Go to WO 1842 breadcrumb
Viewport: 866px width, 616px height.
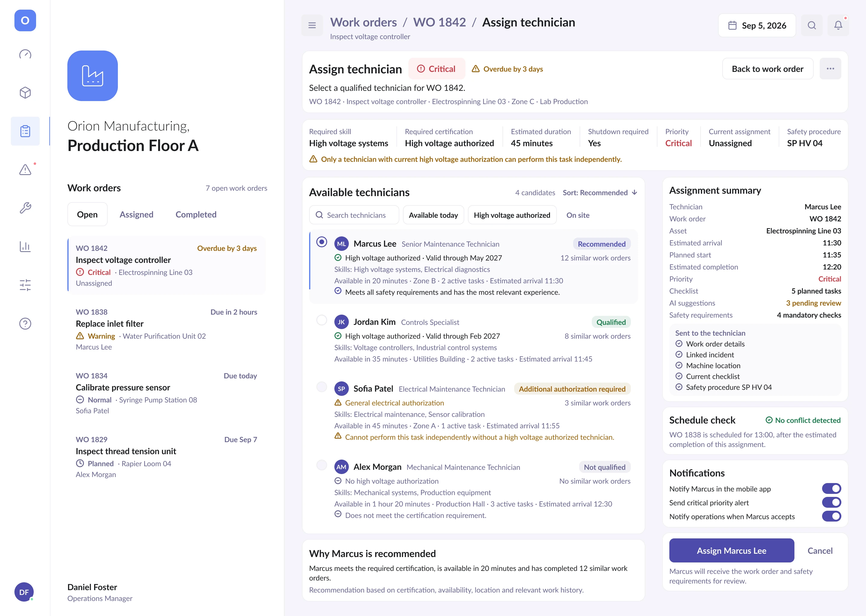click(439, 22)
